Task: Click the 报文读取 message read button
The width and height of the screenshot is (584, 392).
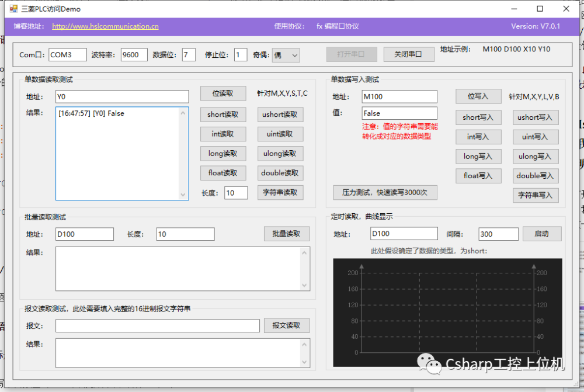Action: pos(286,325)
